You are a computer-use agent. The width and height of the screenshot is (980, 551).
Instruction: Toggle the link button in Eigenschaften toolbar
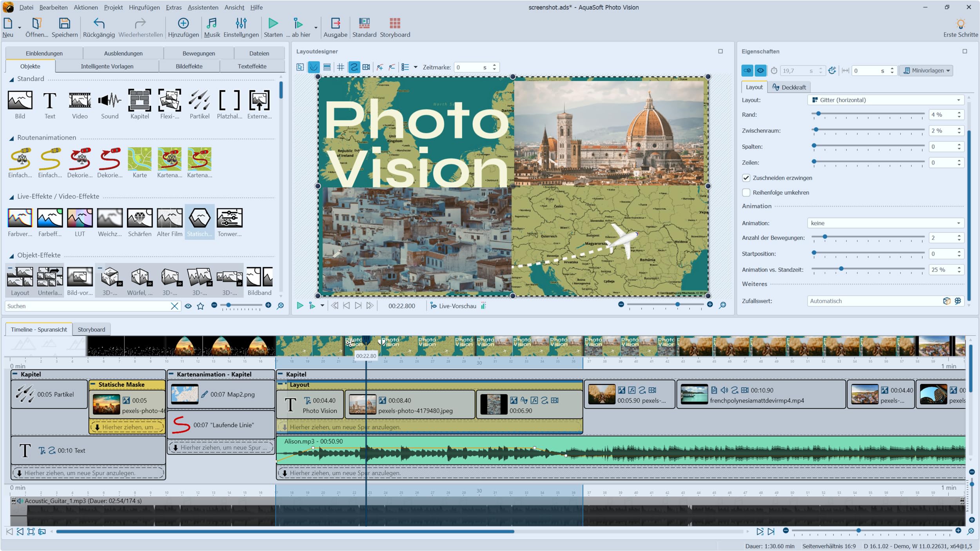pos(747,71)
